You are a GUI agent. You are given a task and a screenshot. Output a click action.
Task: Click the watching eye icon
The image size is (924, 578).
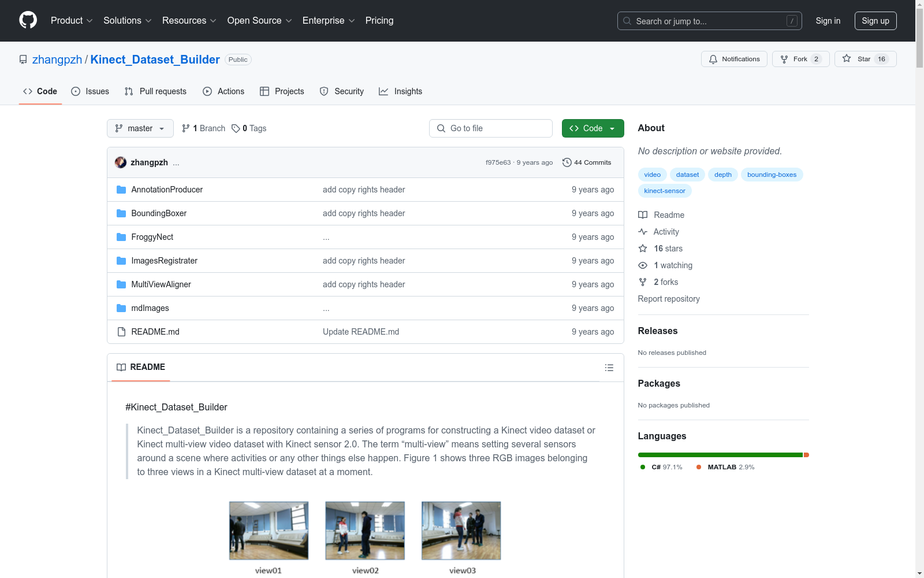click(x=643, y=265)
